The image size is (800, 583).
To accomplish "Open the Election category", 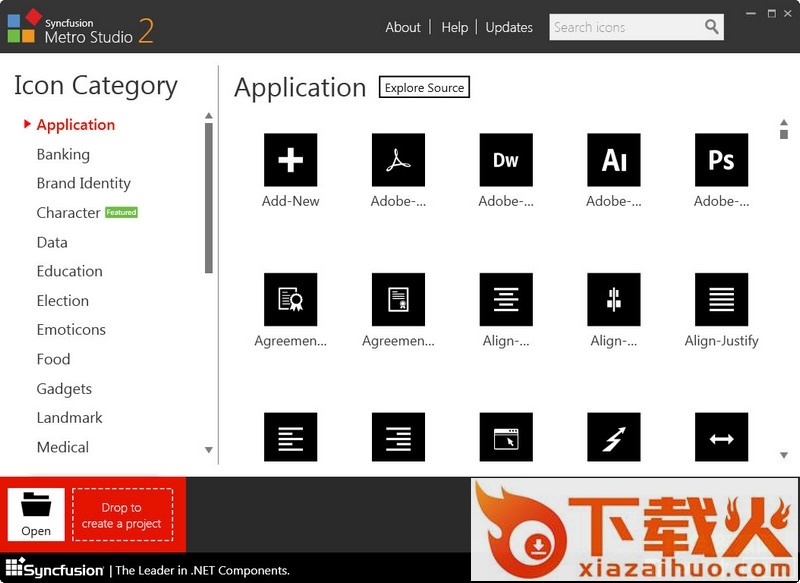I will [x=63, y=301].
